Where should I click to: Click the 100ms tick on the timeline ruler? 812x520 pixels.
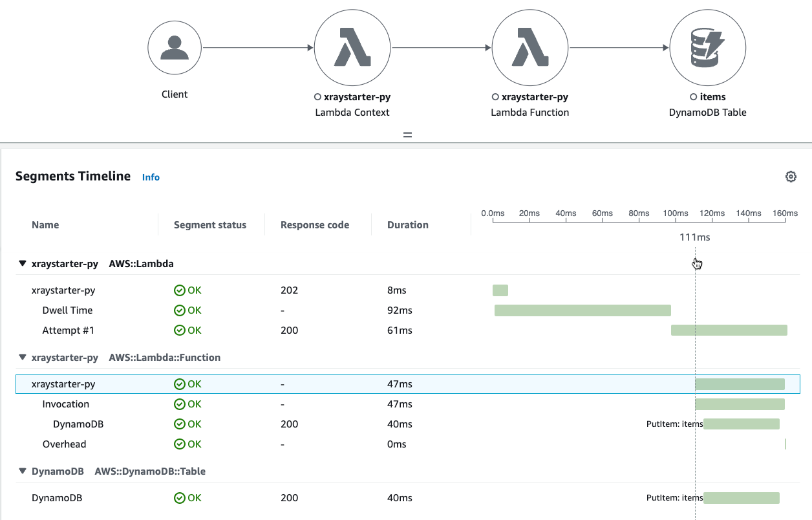(676, 213)
